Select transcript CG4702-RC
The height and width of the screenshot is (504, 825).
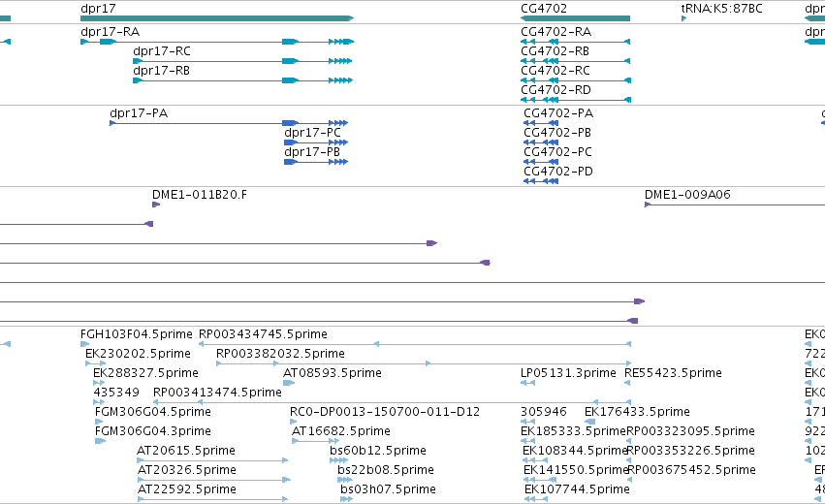coord(575,80)
